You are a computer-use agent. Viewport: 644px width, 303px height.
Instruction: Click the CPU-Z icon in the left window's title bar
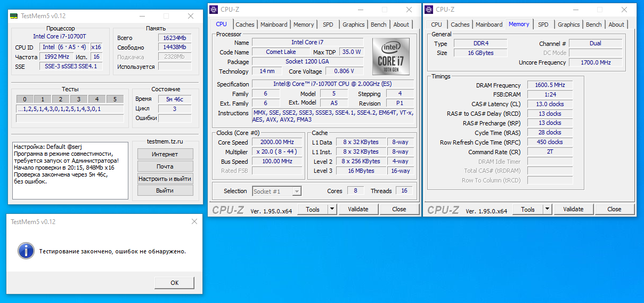point(214,9)
